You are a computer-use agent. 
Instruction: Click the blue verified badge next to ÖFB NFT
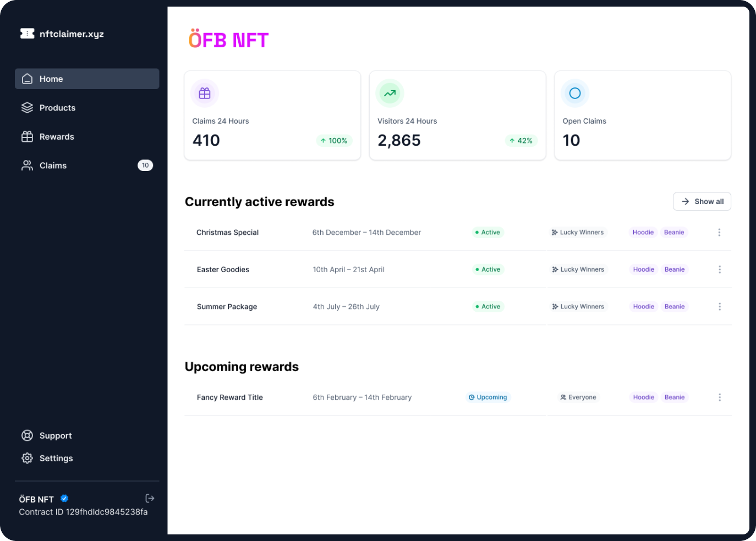pos(64,499)
